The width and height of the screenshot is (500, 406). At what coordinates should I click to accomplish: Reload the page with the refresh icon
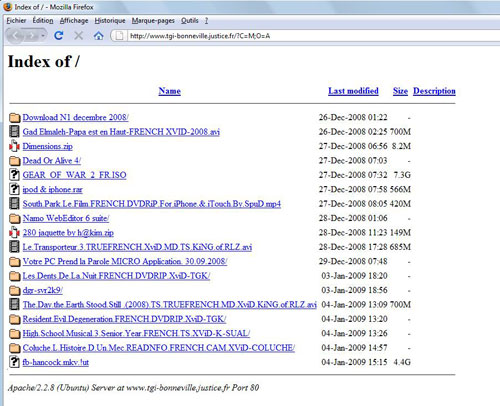(x=59, y=35)
